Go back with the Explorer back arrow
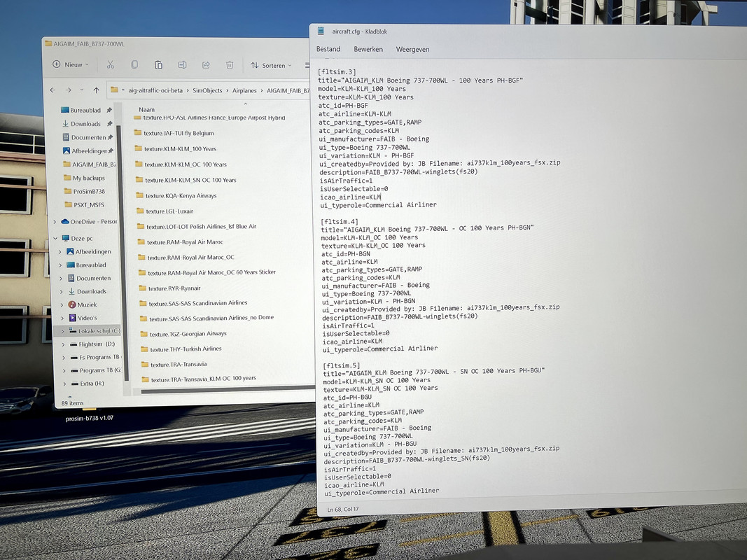 pos(53,90)
